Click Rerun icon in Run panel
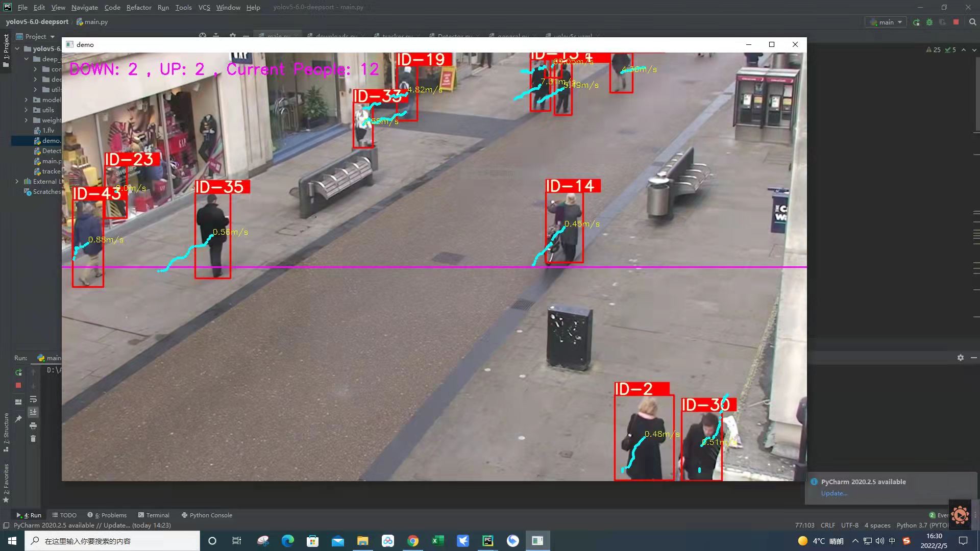Screen dimensions: 980x551 (x=18, y=372)
